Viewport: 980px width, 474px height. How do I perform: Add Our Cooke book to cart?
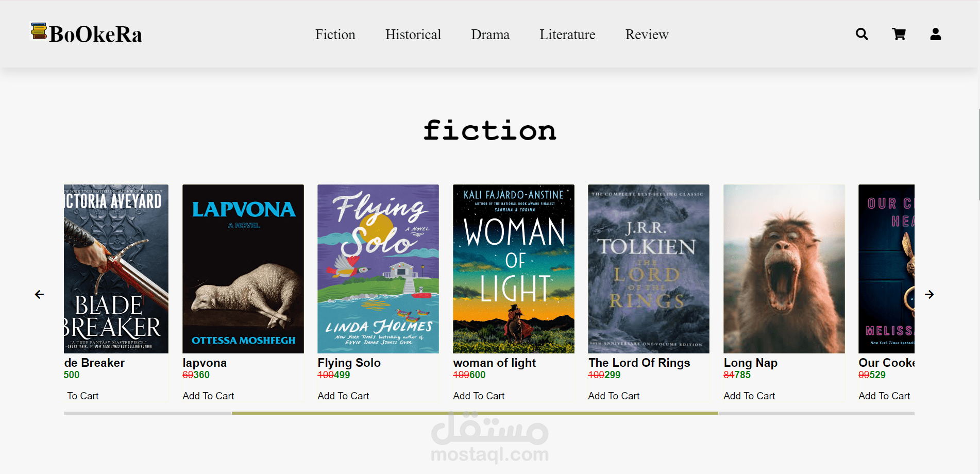(x=884, y=396)
